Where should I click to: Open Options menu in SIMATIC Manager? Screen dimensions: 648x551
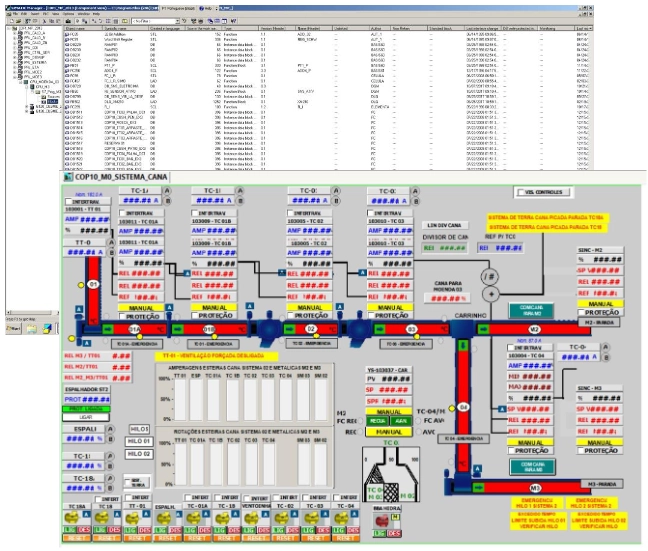[x=68, y=14]
